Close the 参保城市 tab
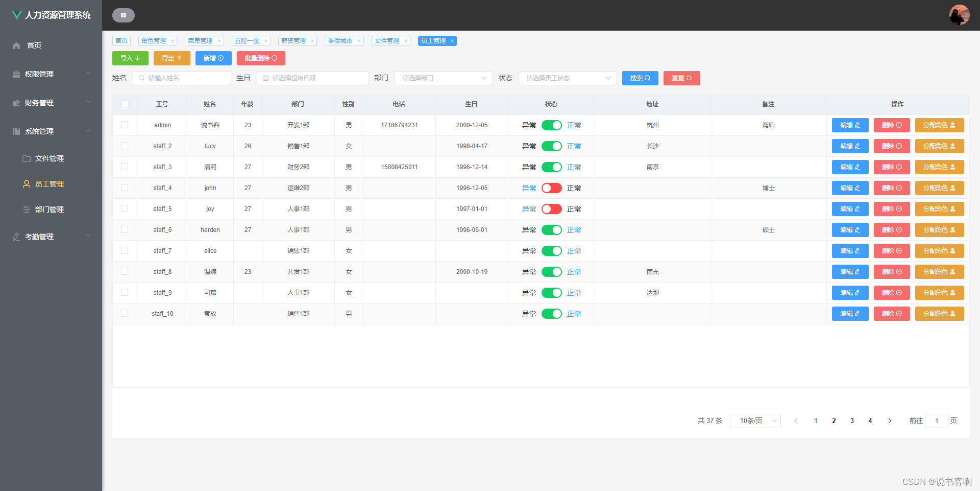This screenshot has height=491, width=980. point(359,41)
